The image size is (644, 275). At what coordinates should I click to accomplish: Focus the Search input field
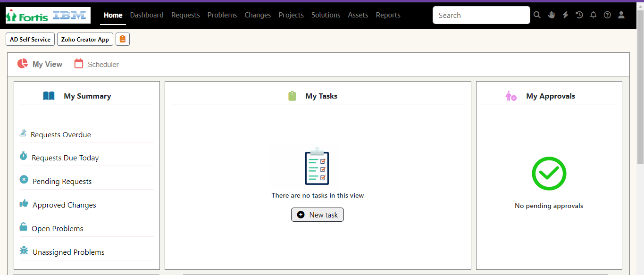(x=481, y=15)
